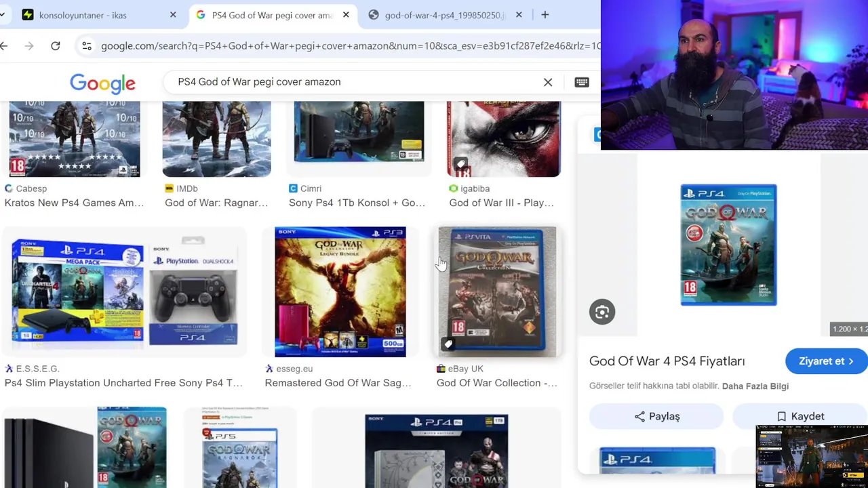Close the konsoloyuntaner - ikas tab
Viewport: 868px width, 488px height.
click(x=173, y=15)
